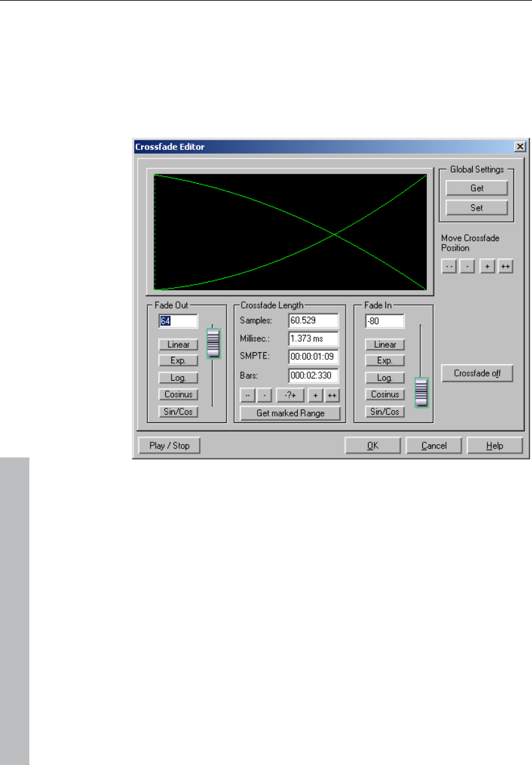Click the Bars length field
Viewport: 532px width, 765px height.
tap(313, 376)
